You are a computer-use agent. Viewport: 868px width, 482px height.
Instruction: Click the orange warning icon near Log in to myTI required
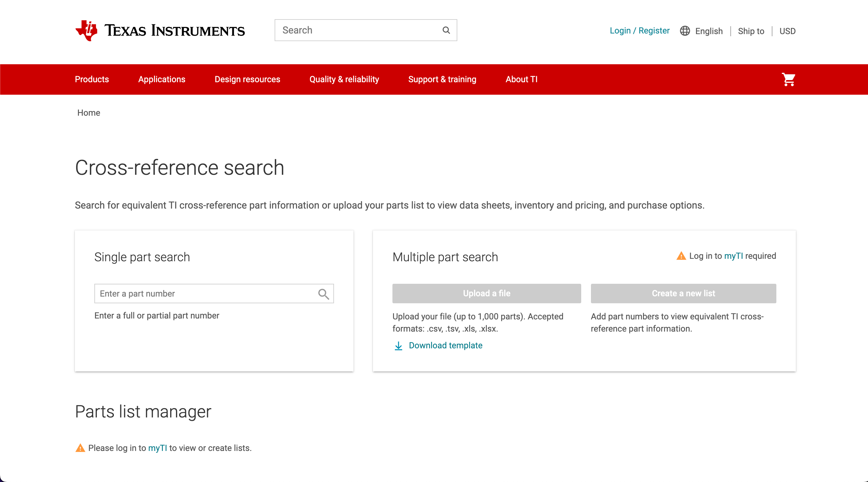click(681, 256)
